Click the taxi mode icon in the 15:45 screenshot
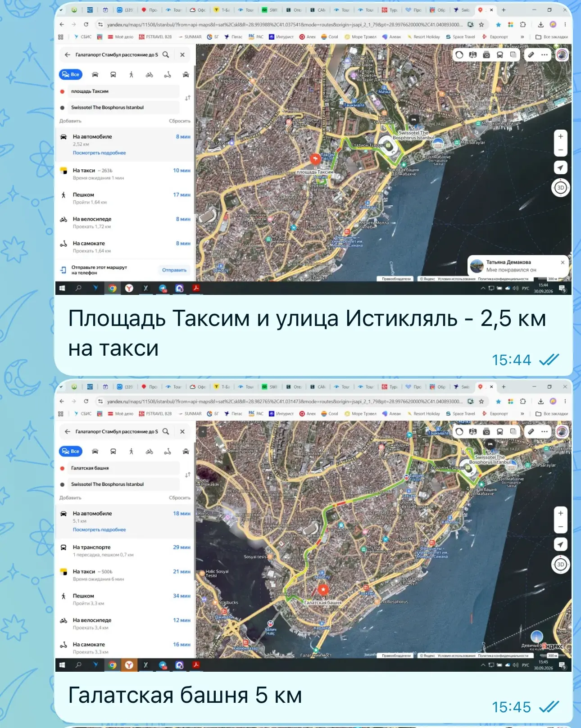The image size is (581, 728). (186, 452)
